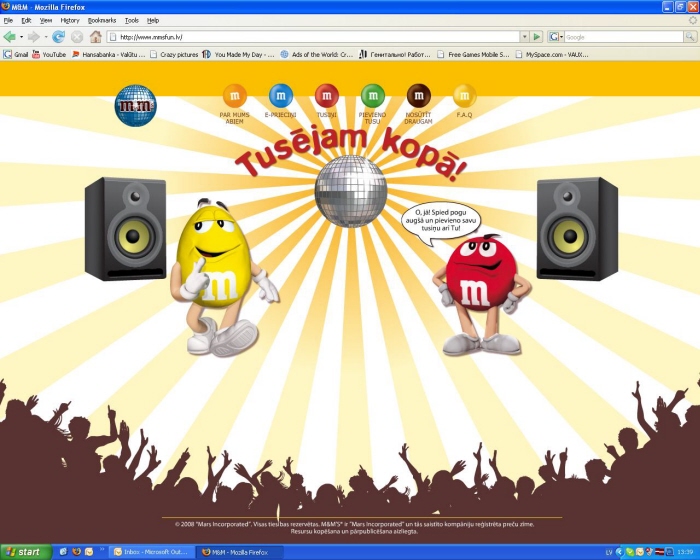Open the Back button history dropdown arrow

tap(21, 37)
